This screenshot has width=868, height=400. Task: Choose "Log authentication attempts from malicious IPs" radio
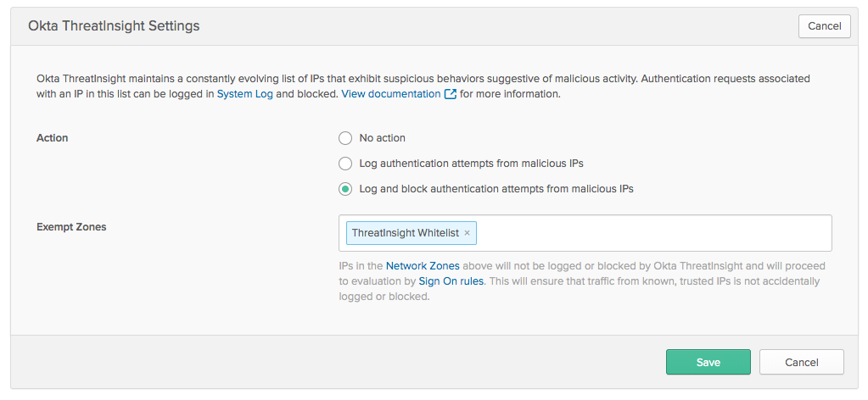click(345, 164)
